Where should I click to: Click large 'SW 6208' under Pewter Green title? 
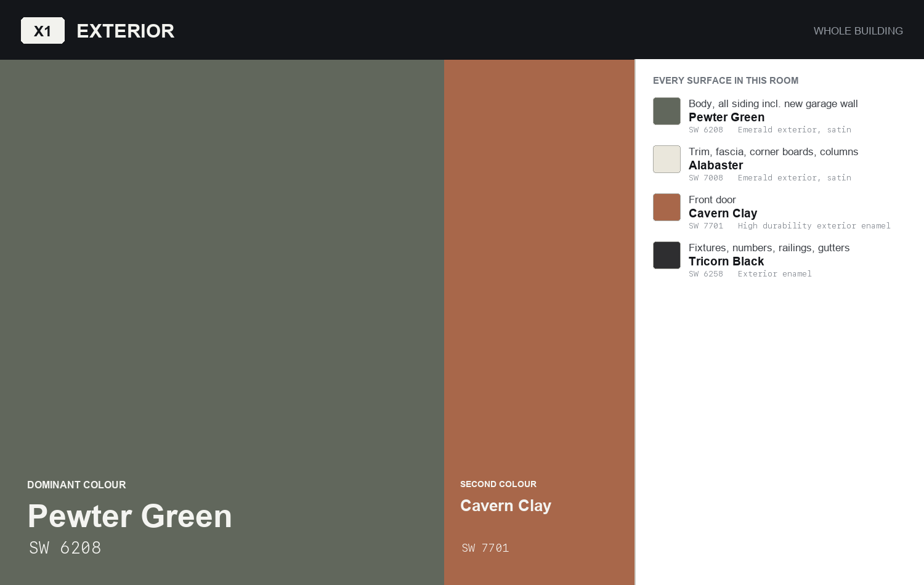pos(65,548)
